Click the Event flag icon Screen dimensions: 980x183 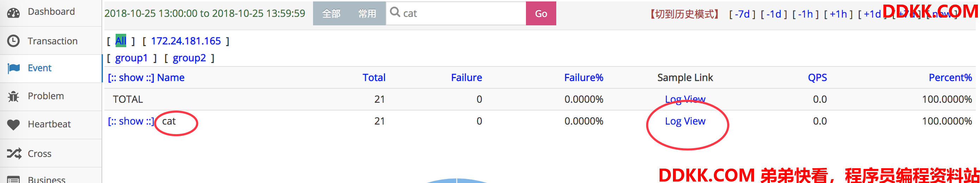tap(14, 68)
